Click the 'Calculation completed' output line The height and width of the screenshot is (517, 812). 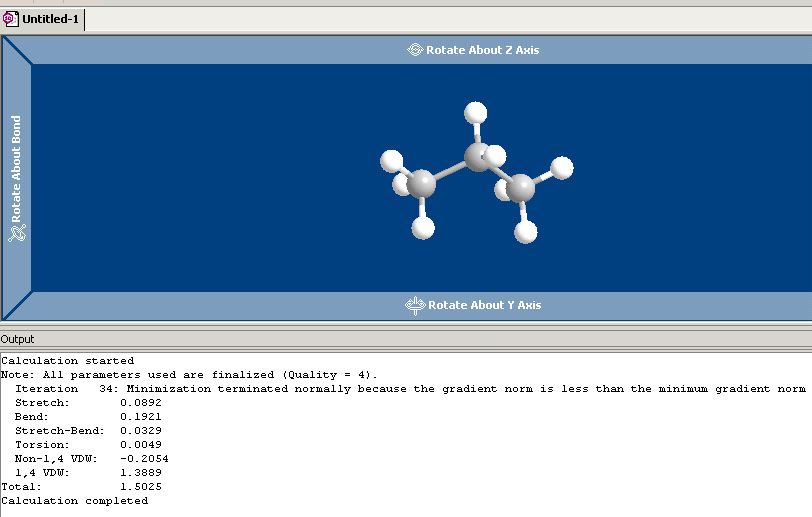click(x=74, y=500)
